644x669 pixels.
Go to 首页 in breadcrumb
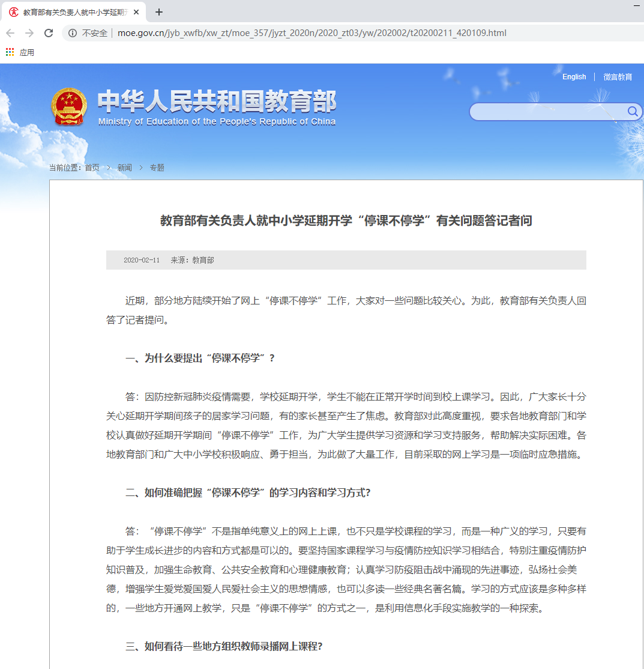pos(92,168)
